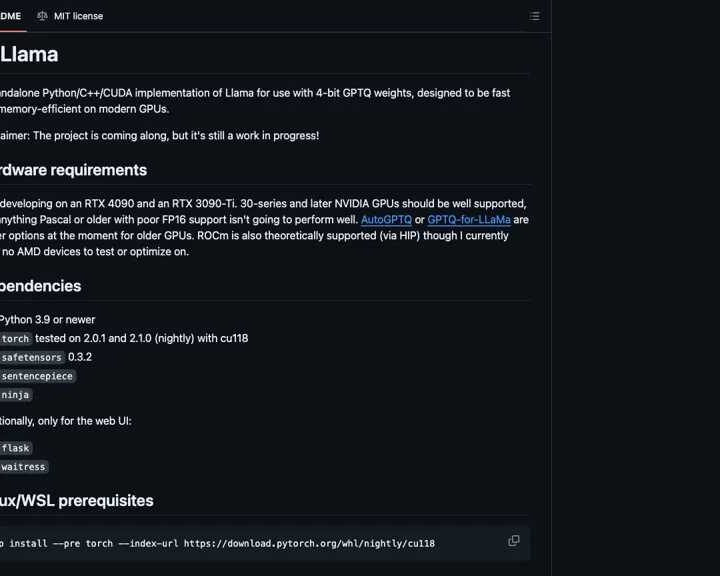Click the copy icon in the pip install code block

(513, 541)
